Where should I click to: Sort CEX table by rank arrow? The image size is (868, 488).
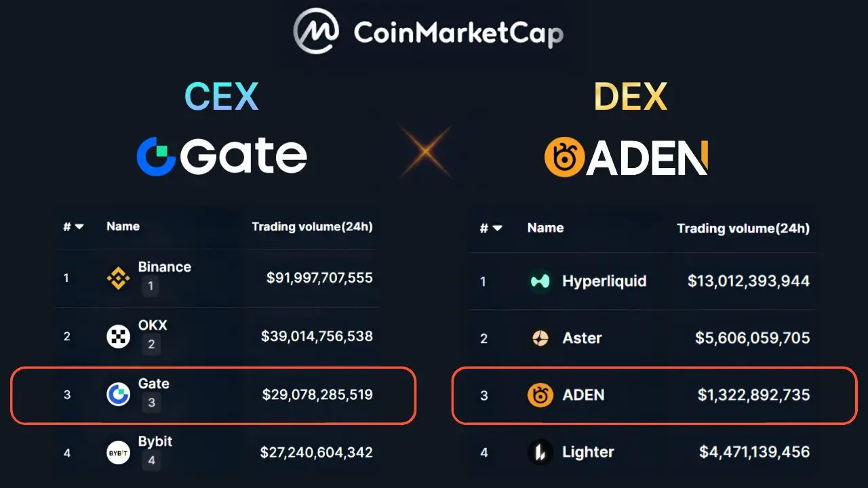(79, 227)
